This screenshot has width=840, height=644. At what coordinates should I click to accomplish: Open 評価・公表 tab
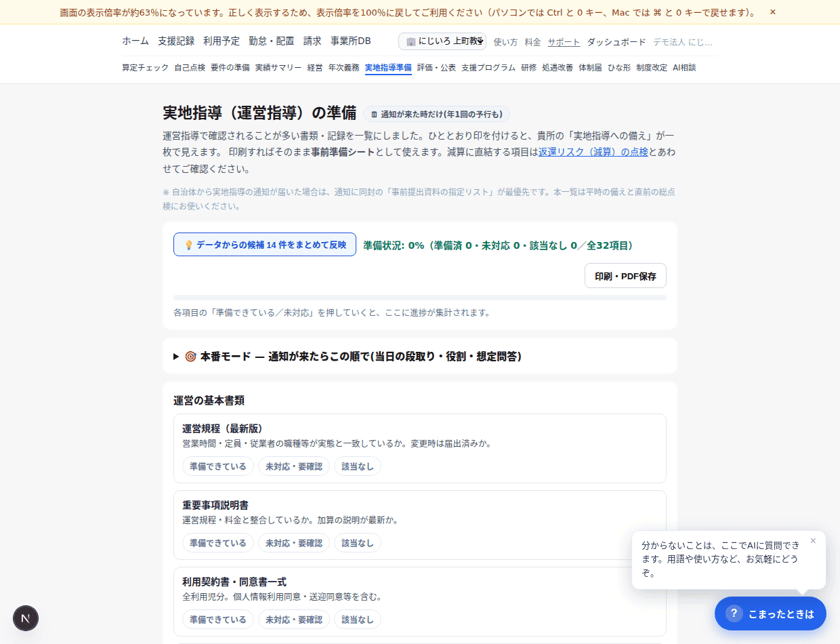pyautogui.click(x=436, y=68)
